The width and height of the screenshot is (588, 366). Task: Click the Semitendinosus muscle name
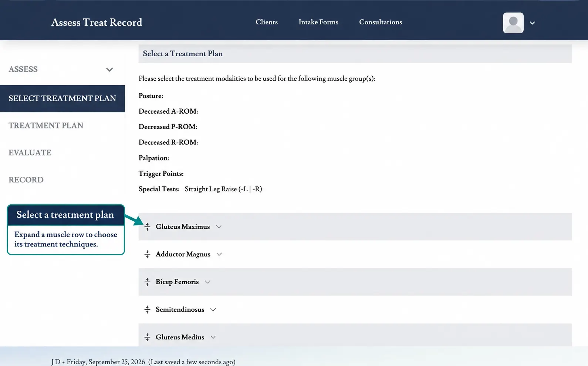180,310
